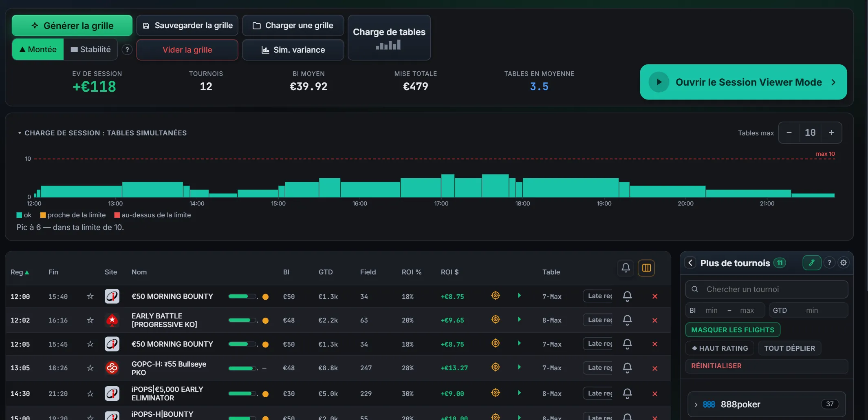Click the Tables max value 10
Viewport: 868px width, 420px height.
[810, 133]
